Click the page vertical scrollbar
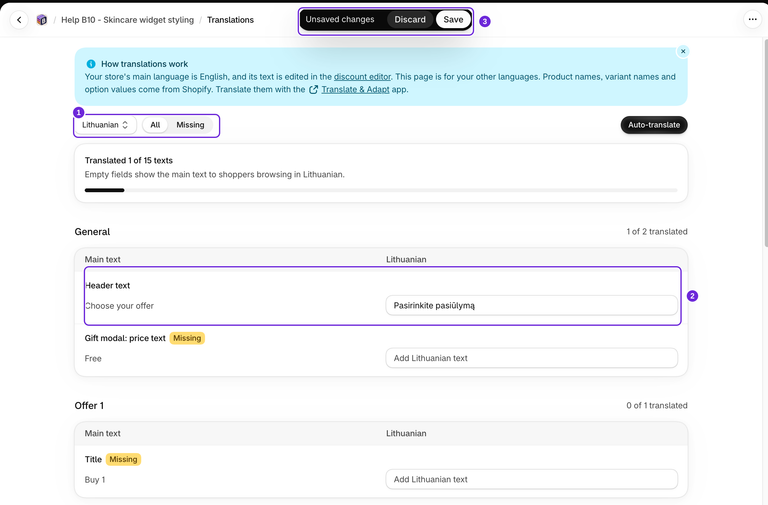Viewport: 768px width, 505px height. pos(766,127)
